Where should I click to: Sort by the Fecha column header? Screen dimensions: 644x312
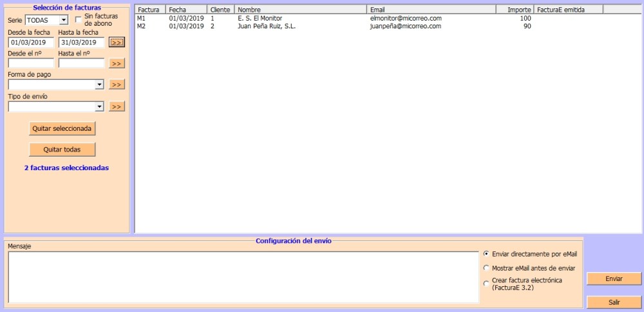click(186, 10)
